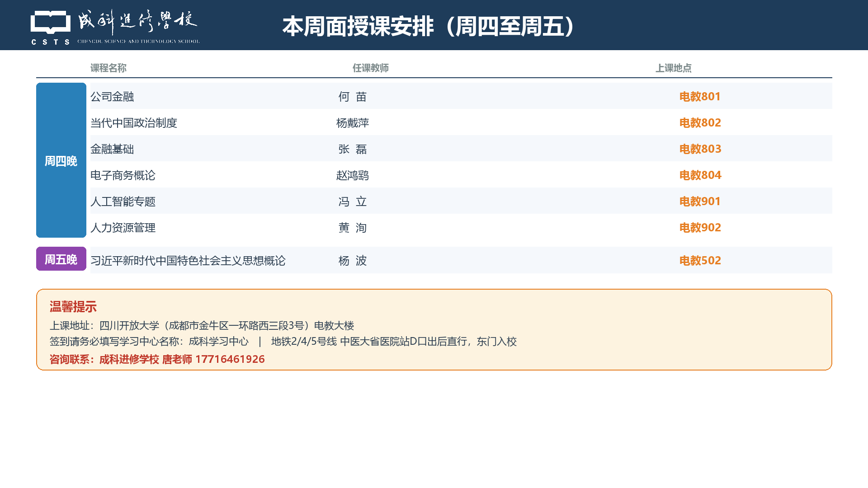Click teacher name 何 苗
The height and width of the screenshot is (488, 868).
click(x=353, y=97)
